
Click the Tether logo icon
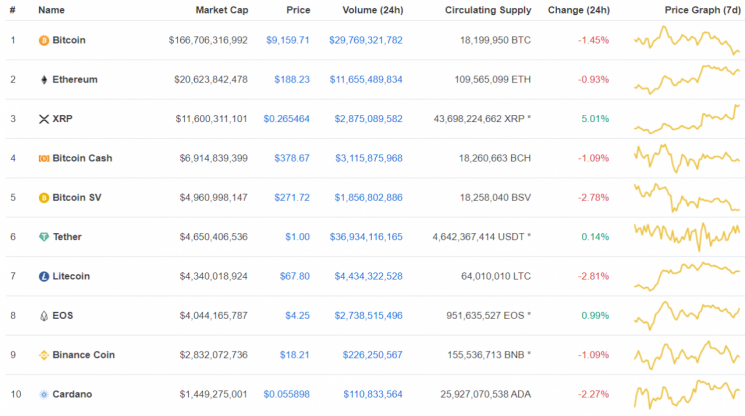point(44,237)
